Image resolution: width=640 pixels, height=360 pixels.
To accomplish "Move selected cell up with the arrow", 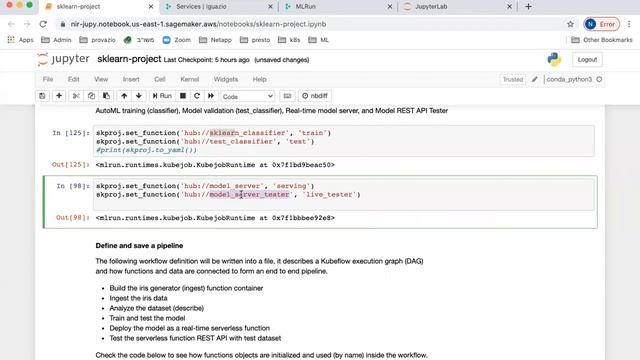I will pyautogui.click(x=124, y=96).
